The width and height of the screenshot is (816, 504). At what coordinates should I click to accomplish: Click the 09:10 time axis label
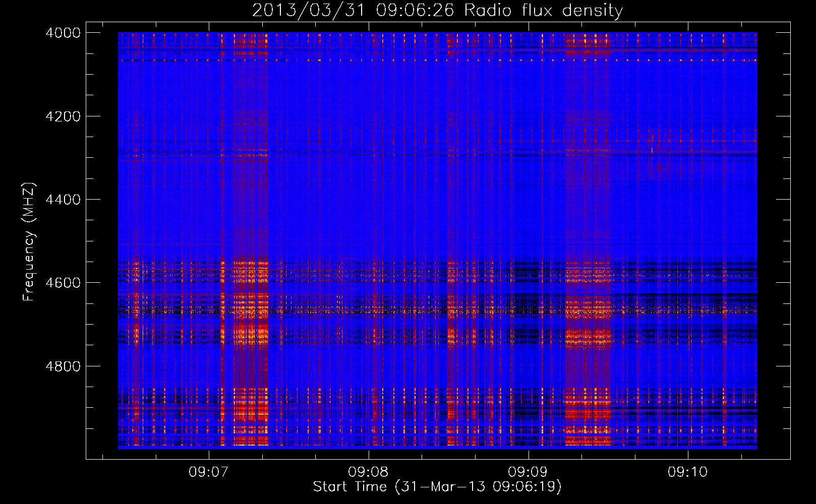(x=688, y=472)
